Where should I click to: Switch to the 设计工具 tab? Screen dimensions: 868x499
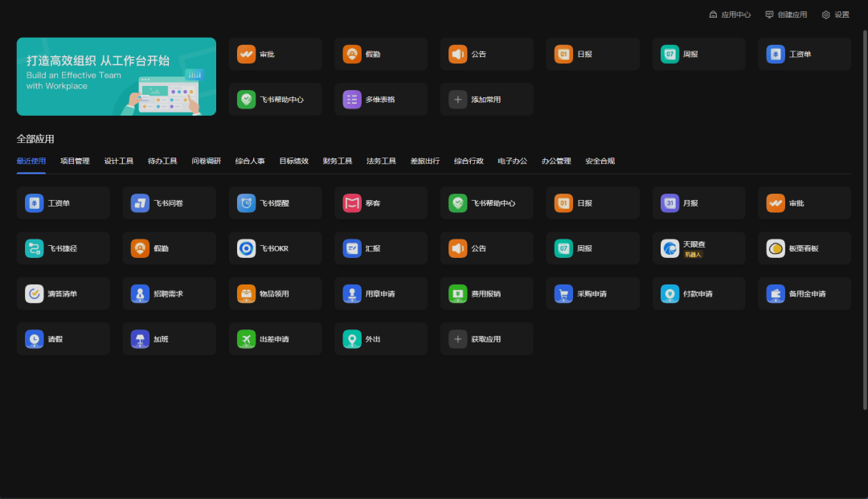[x=118, y=161]
